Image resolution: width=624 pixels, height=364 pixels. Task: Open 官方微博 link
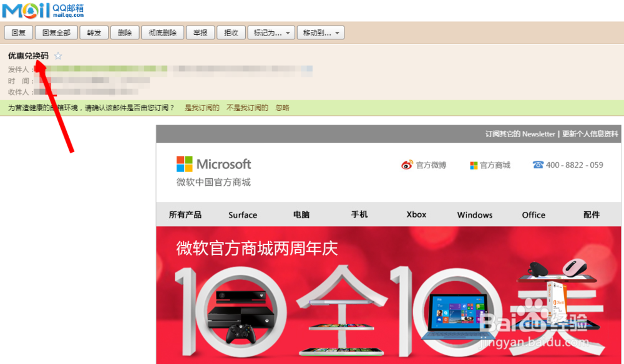[x=431, y=165]
